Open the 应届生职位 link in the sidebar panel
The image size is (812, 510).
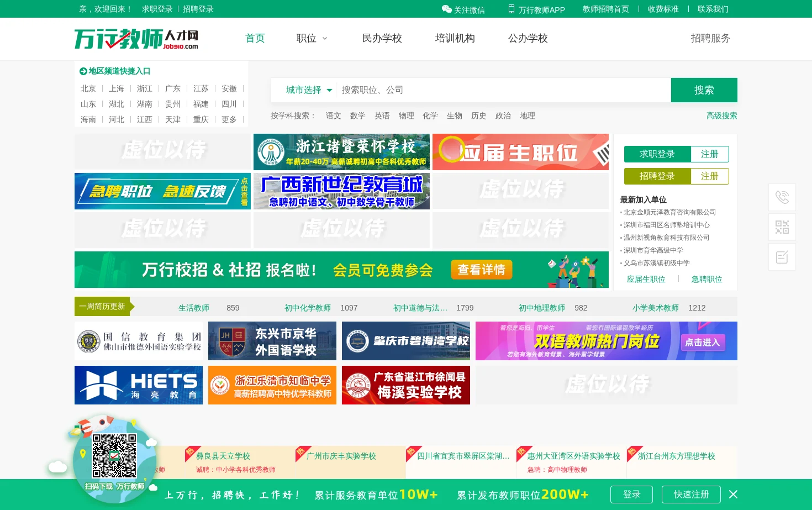pos(646,279)
